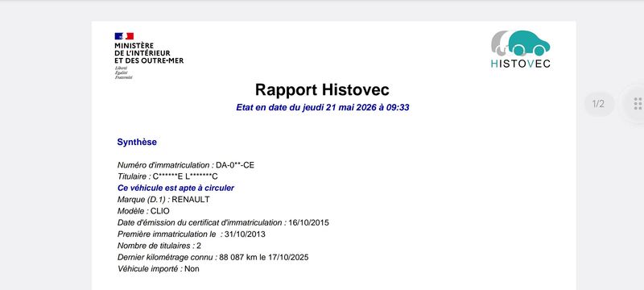644x290 pixels.
Task: Click 'Ce véhicule est apte à circuler'
Action: 175,188
